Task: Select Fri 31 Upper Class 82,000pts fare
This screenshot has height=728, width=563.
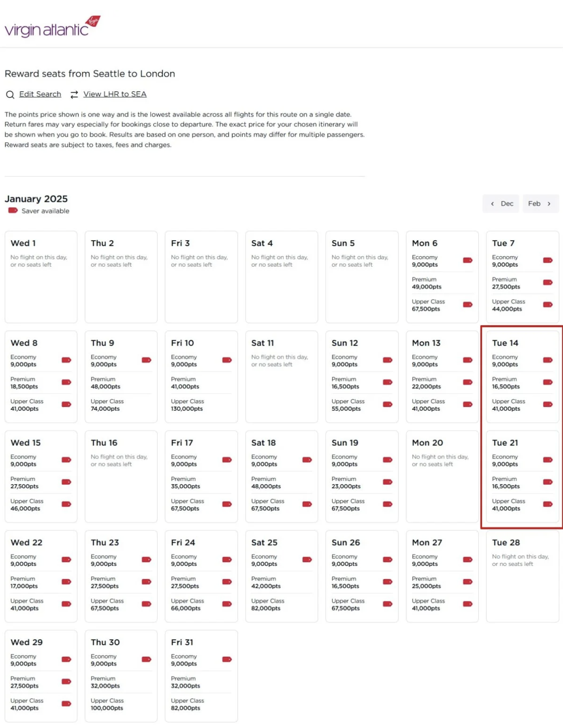Action: [201, 704]
